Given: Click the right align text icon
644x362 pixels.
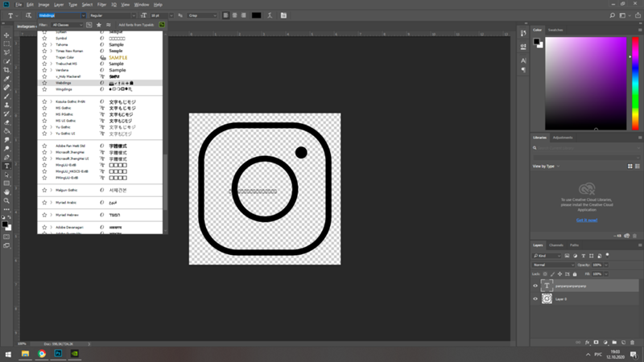Looking at the screenshot, I should pos(244,15).
